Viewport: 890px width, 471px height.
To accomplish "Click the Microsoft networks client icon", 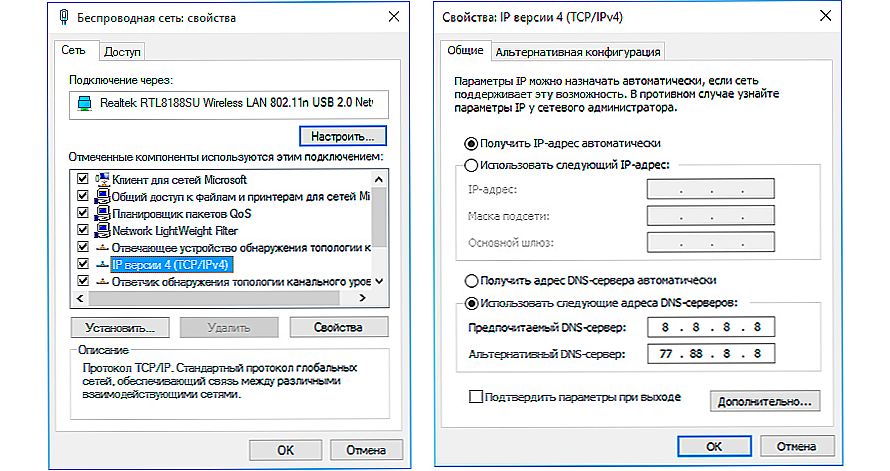I will (102, 180).
